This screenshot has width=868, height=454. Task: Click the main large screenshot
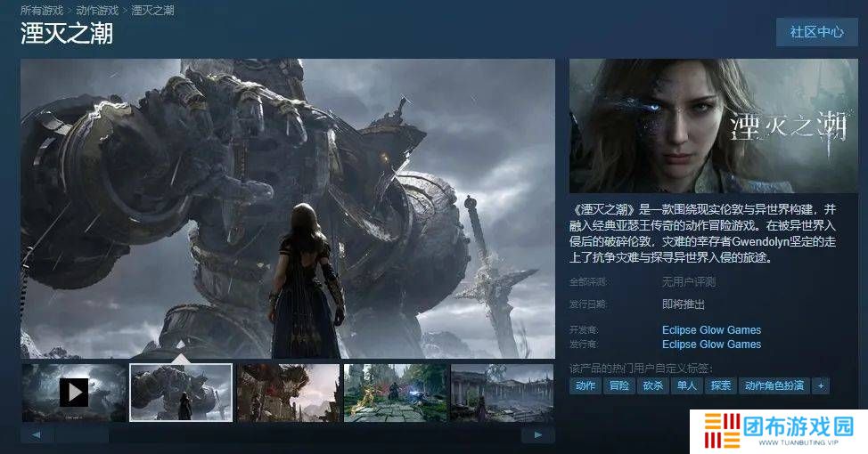pos(288,208)
